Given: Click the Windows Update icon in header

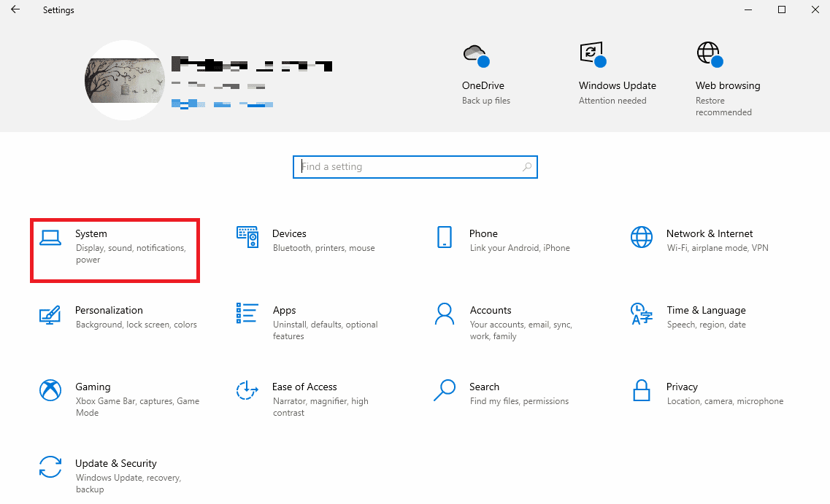Looking at the screenshot, I should point(593,55).
